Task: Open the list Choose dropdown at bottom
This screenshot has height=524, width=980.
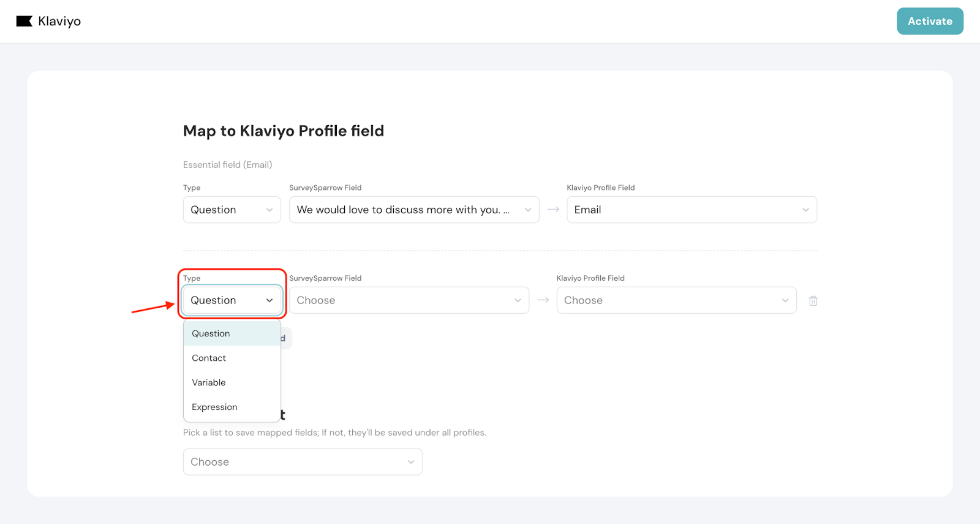Action: 302,462
